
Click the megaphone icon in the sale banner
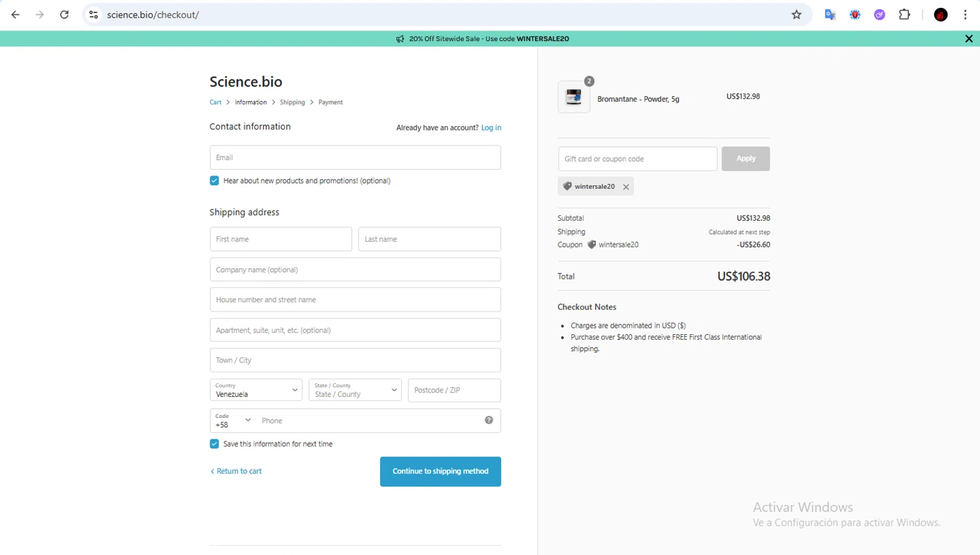(x=400, y=39)
